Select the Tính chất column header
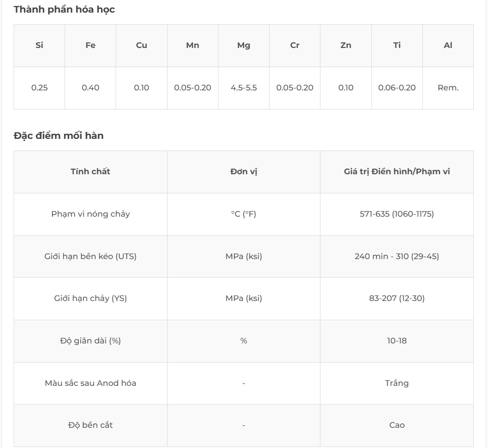 (x=90, y=172)
